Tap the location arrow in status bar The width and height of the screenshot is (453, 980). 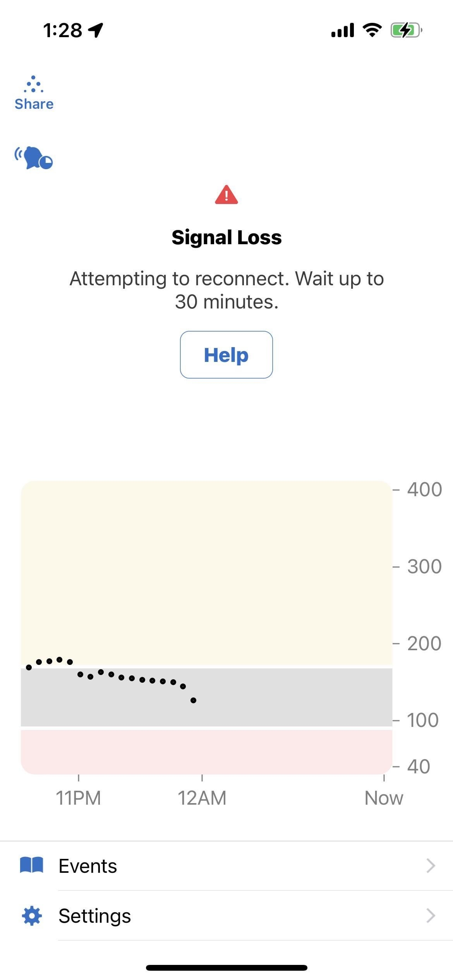click(x=96, y=30)
